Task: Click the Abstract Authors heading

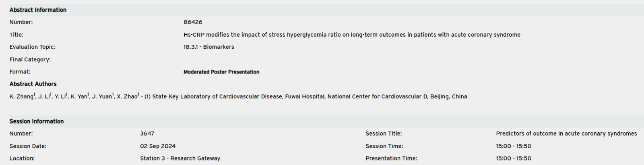Action: (x=33, y=84)
